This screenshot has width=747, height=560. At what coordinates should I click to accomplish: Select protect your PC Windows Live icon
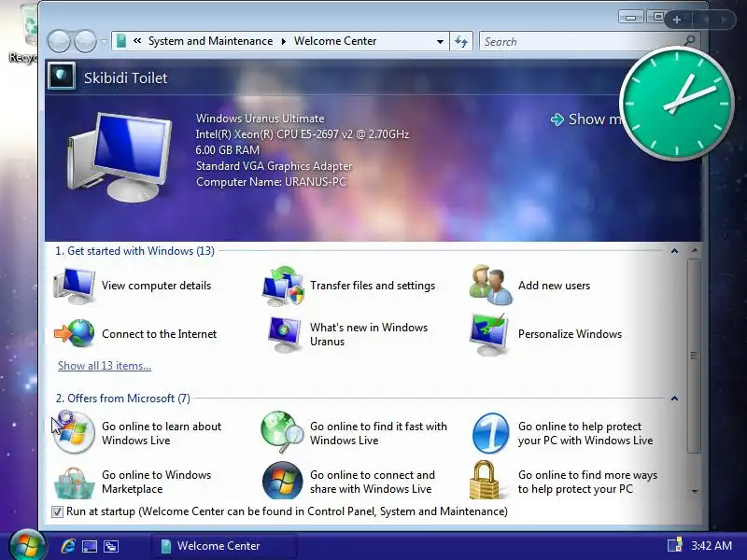pyautogui.click(x=491, y=433)
